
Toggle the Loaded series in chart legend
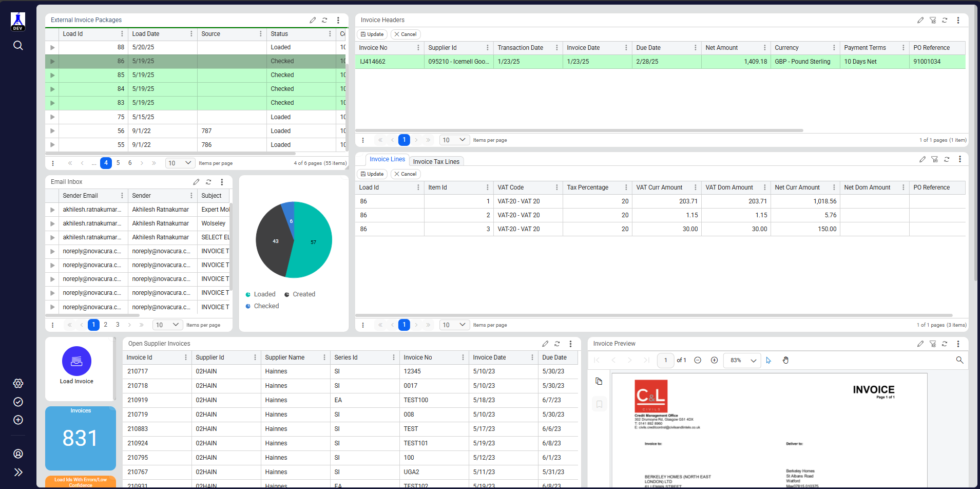(x=264, y=294)
